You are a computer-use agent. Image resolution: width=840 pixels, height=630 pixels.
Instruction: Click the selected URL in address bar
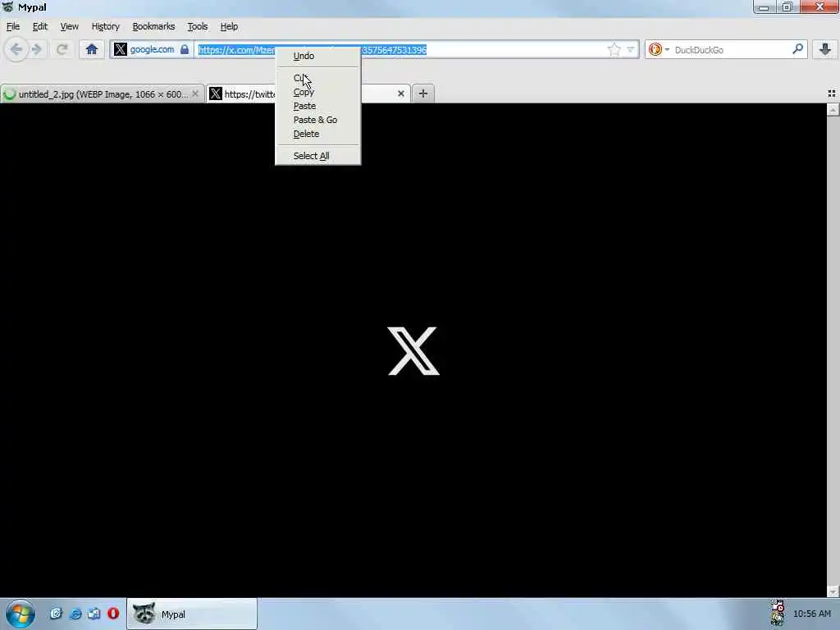coord(313,50)
